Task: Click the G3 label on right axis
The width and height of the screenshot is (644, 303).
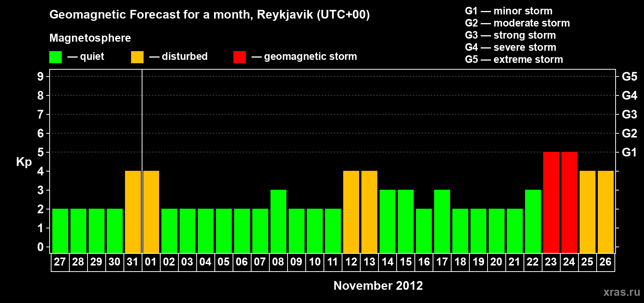Action: coord(630,114)
